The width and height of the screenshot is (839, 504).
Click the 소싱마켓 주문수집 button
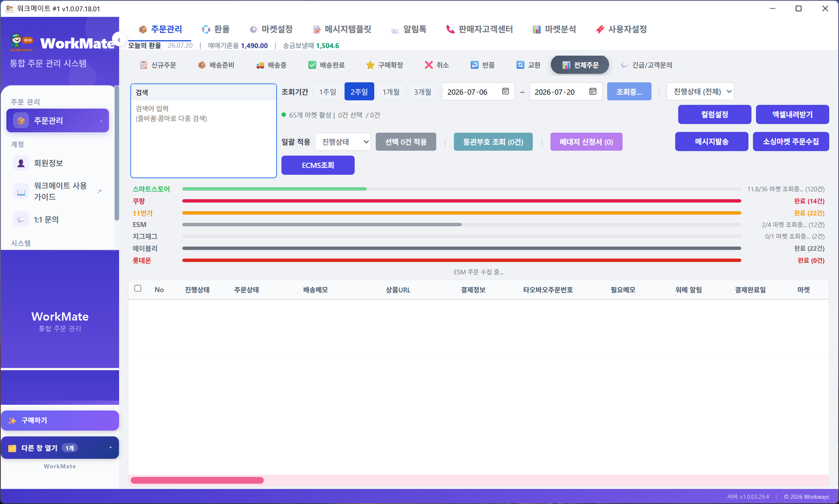tap(791, 142)
